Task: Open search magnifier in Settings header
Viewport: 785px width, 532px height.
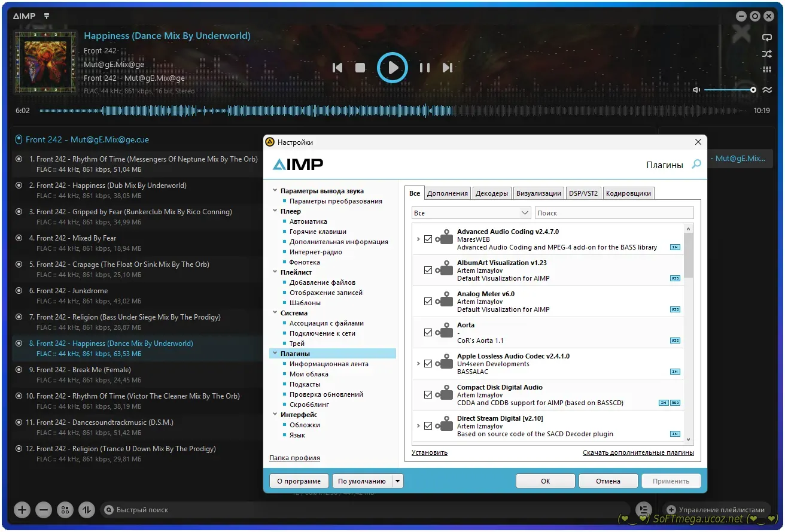Action: tap(696, 164)
